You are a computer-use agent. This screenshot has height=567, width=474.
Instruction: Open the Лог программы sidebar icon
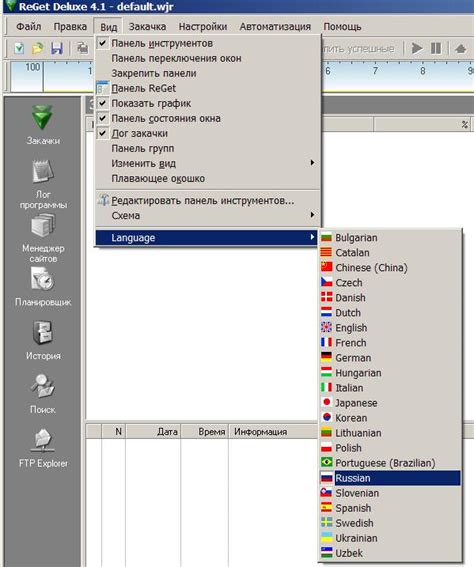point(43,184)
